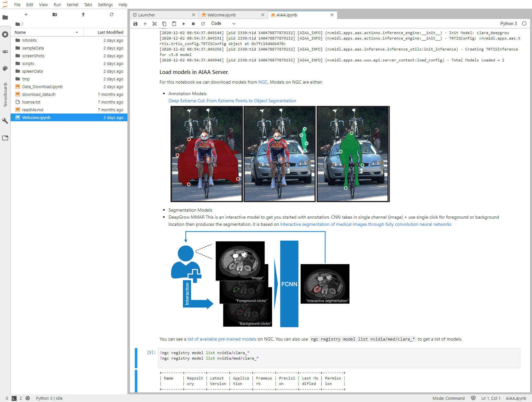The height and width of the screenshot is (402, 532).
Task: Click the kernel status circle indicator
Action: (x=524, y=23)
